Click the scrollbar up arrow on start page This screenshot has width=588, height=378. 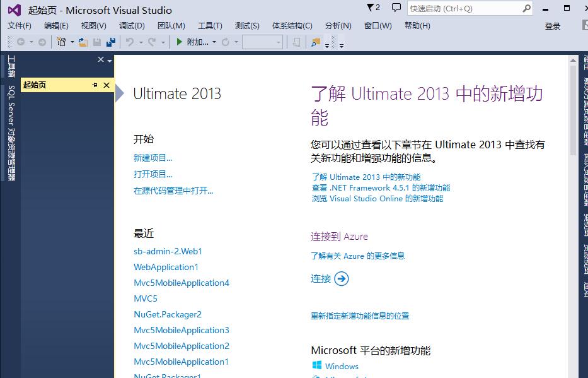573,60
